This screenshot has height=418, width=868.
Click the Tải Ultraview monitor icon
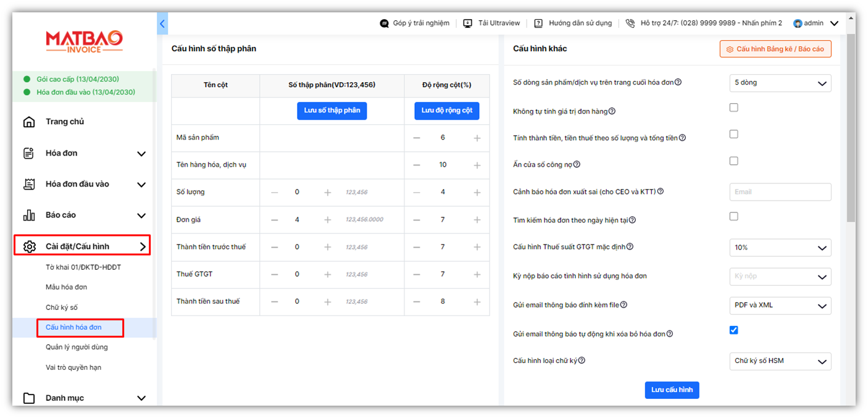[x=467, y=23]
